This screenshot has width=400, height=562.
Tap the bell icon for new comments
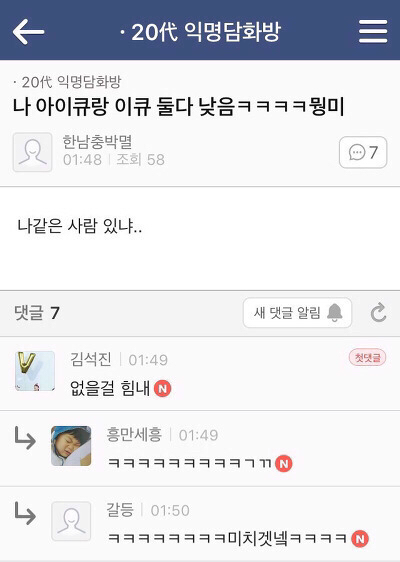(335, 313)
